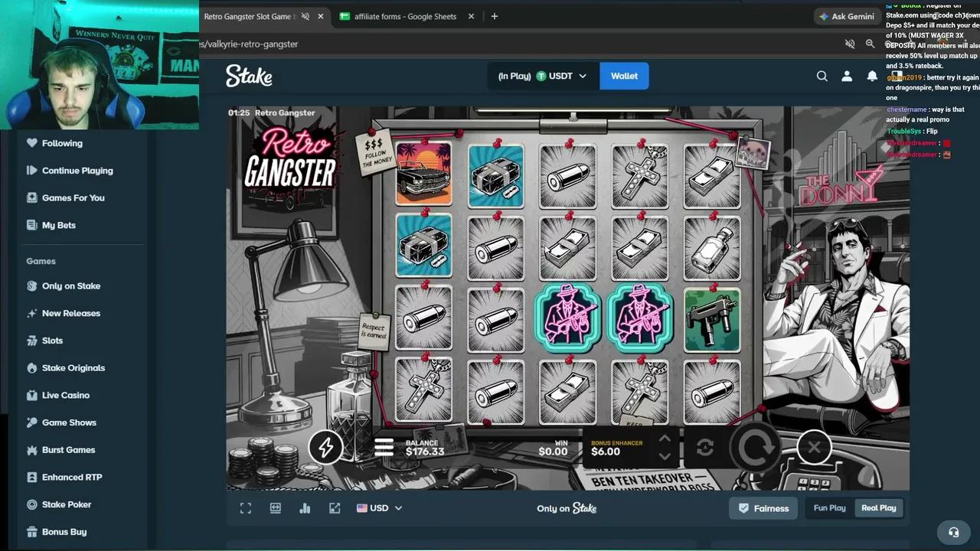Click the zoom magnifier icon in address bar
This screenshot has width=980, height=551.
pyautogui.click(x=870, y=44)
